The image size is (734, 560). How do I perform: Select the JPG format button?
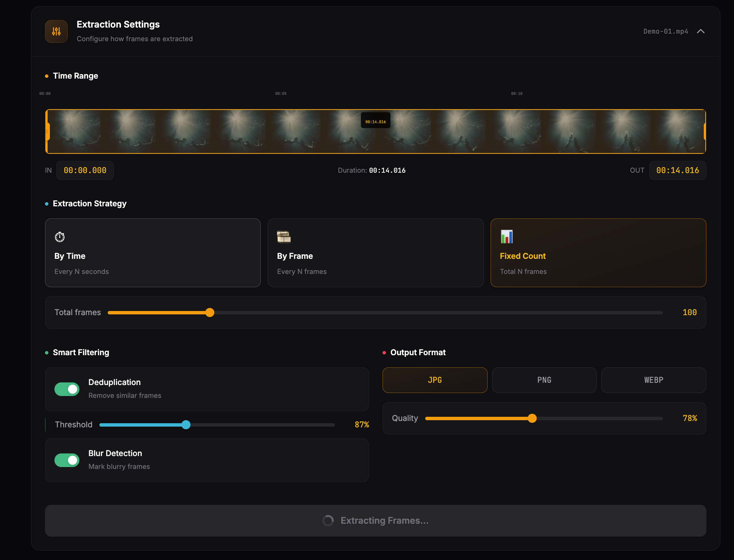click(435, 380)
